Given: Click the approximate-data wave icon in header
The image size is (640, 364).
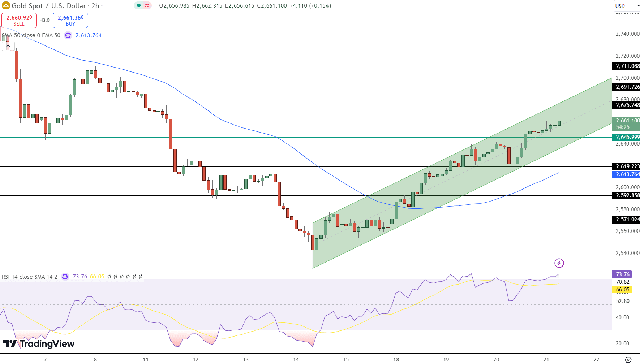Looking at the screenshot, I should coord(147,5).
